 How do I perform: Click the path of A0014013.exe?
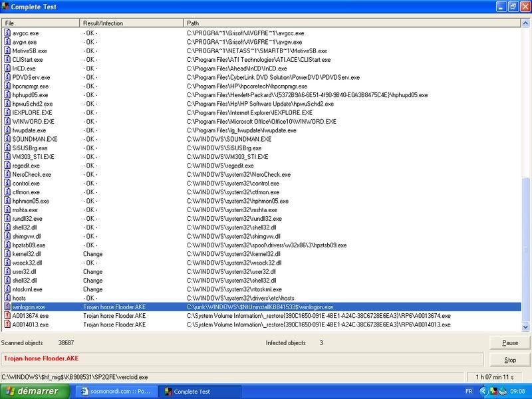tap(319, 325)
